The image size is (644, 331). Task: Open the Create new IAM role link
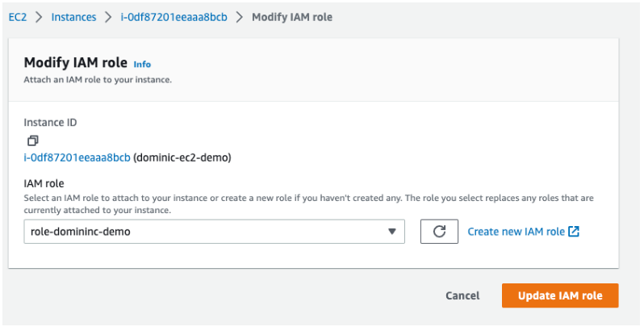516,232
